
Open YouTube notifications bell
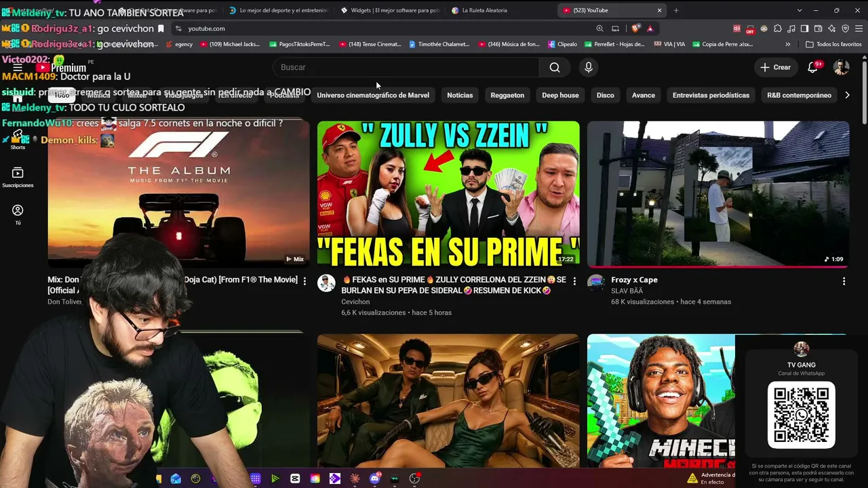(x=812, y=67)
